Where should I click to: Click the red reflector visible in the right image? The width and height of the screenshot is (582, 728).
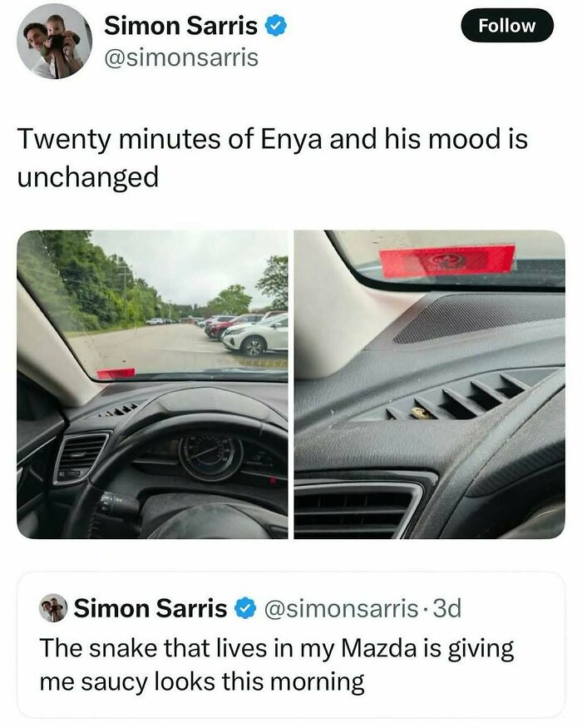(441, 258)
